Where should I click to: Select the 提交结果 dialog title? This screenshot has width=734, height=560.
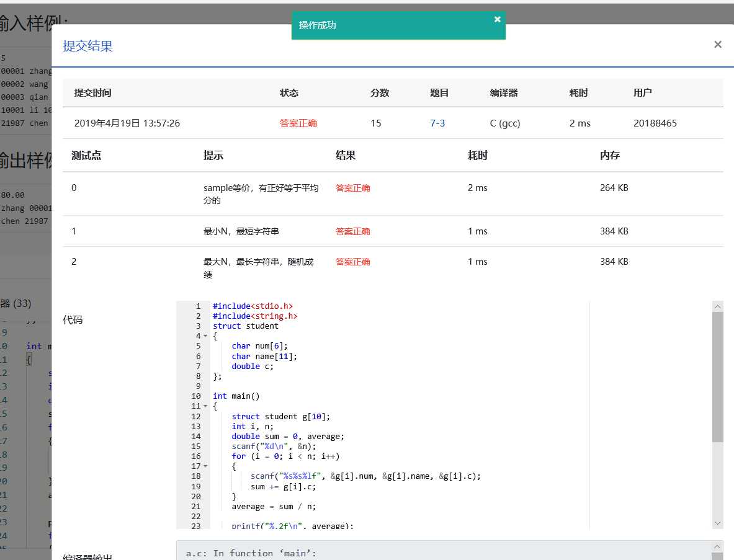87,46
